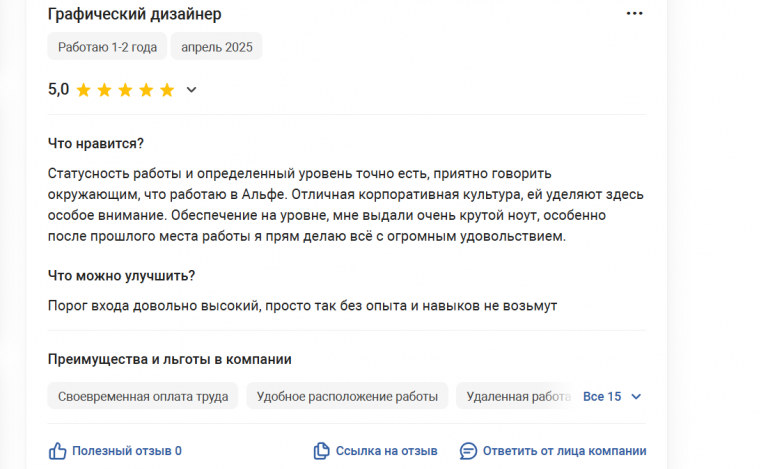Screen dimensions: 768x469
Task: Click 'Ответить от лица компании' link
Action: point(553,451)
